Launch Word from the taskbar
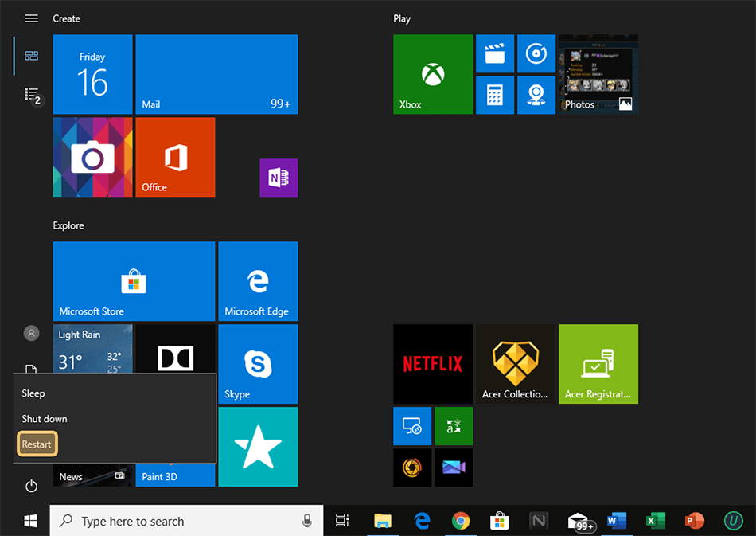The image size is (756, 536). pyautogui.click(x=617, y=521)
